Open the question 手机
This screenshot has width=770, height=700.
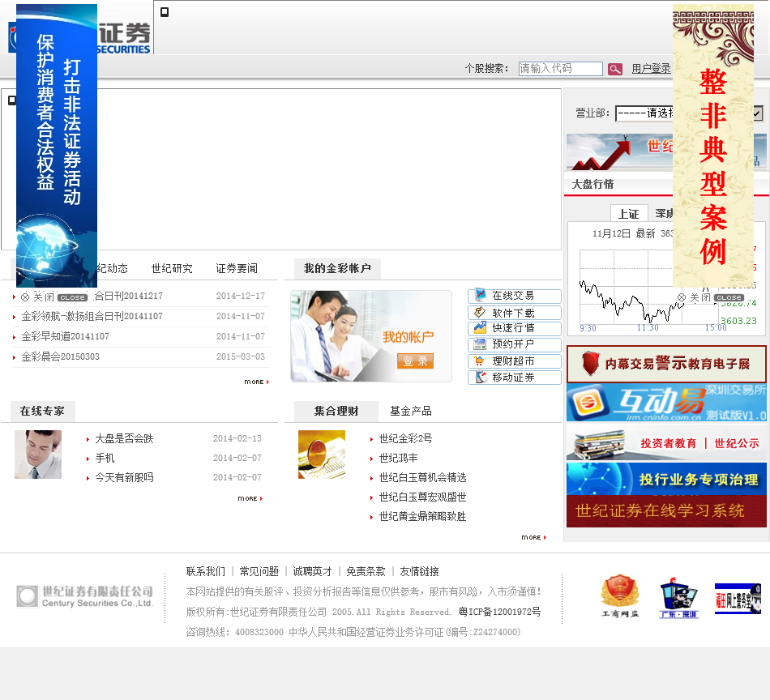click(x=105, y=458)
